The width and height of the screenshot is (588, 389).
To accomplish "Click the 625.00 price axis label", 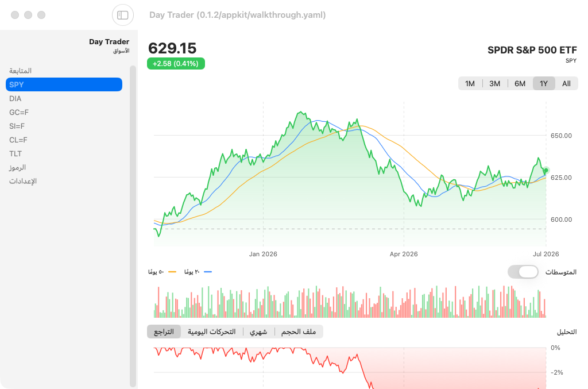I will point(561,178).
